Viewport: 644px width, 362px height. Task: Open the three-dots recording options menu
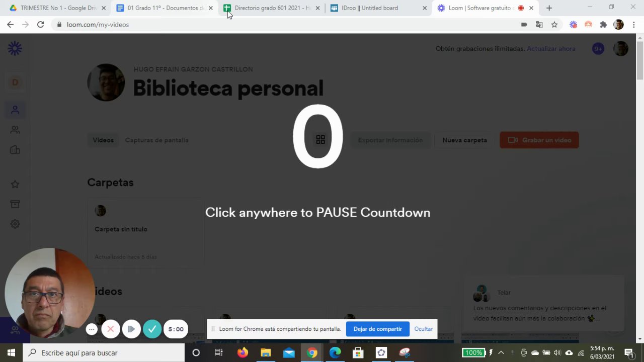[x=91, y=329]
